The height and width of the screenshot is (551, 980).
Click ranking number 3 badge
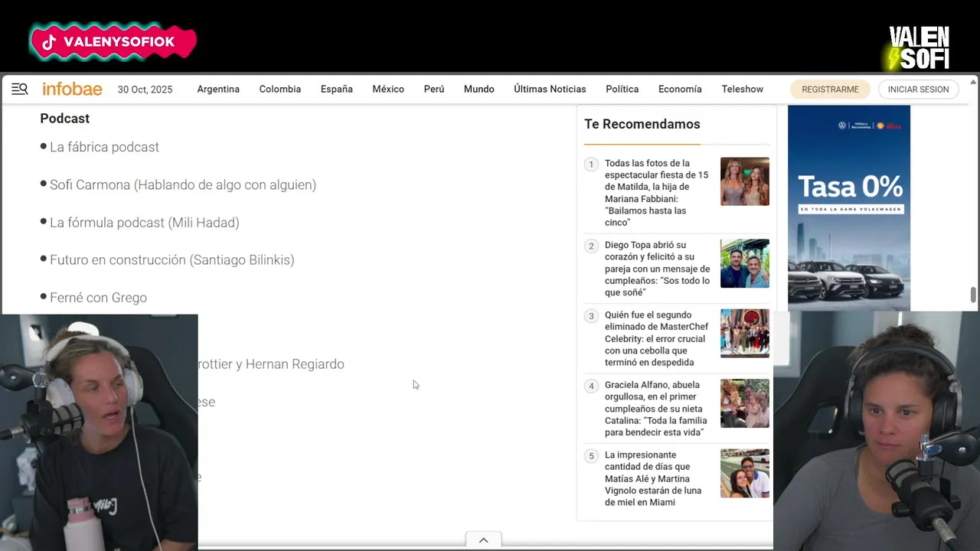tap(591, 316)
